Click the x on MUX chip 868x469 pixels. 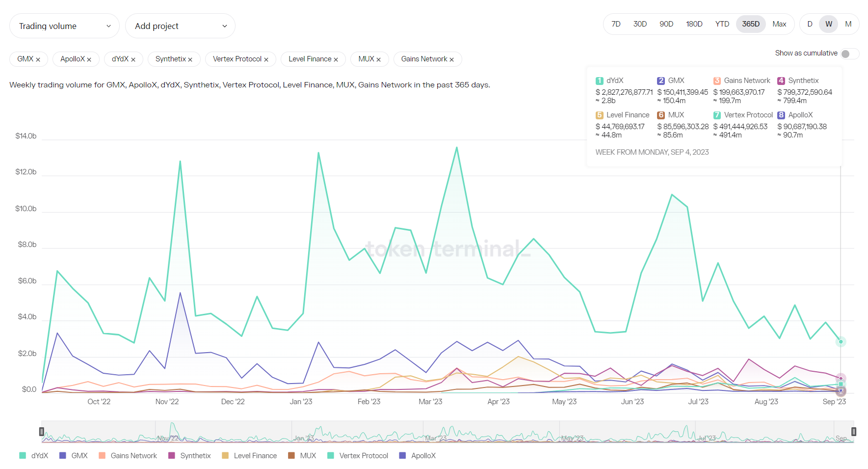point(378,59)
